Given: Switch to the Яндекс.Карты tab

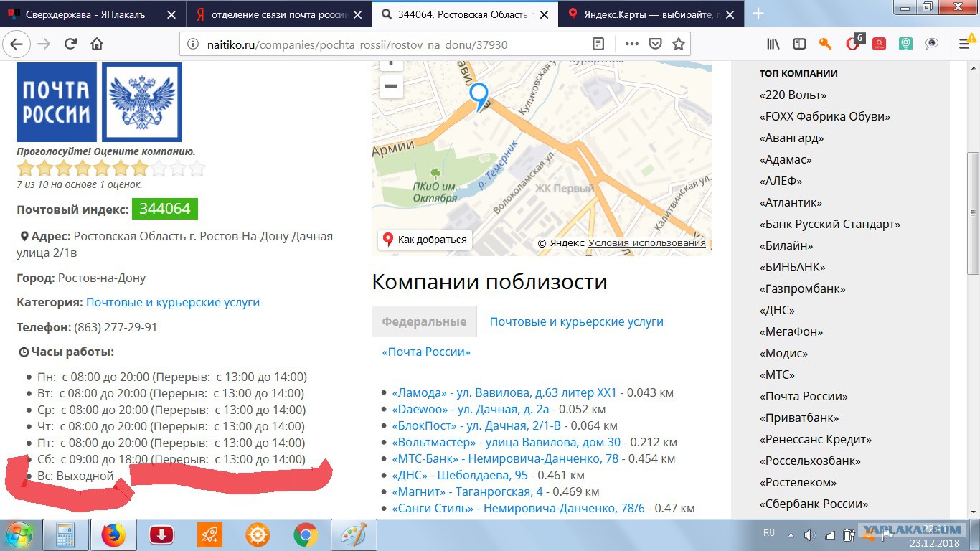Looking at the screenshot, I should pos(652,14).
